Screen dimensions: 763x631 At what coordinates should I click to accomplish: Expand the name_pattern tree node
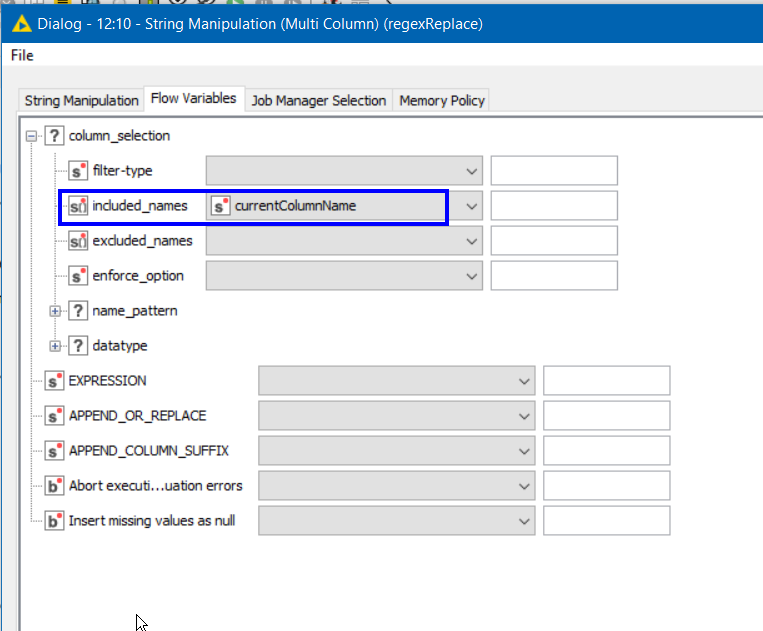click(55, 311)
